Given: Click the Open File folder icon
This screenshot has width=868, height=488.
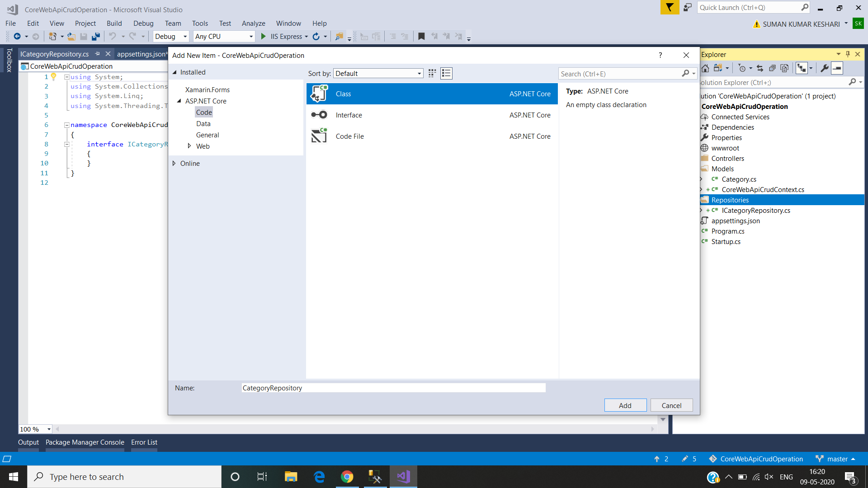Looking at the screenshot, I should tap(71, 37).
